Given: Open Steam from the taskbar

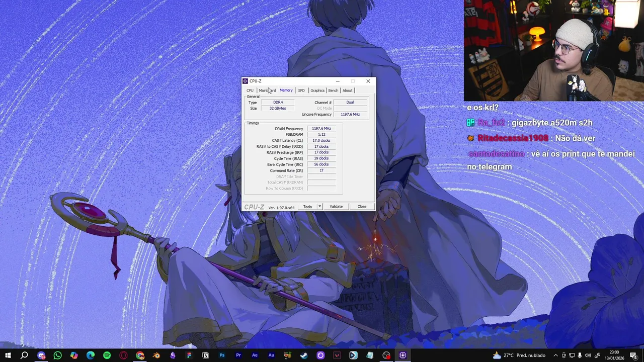Looking at the screenshot, I should tap(304, 355).
